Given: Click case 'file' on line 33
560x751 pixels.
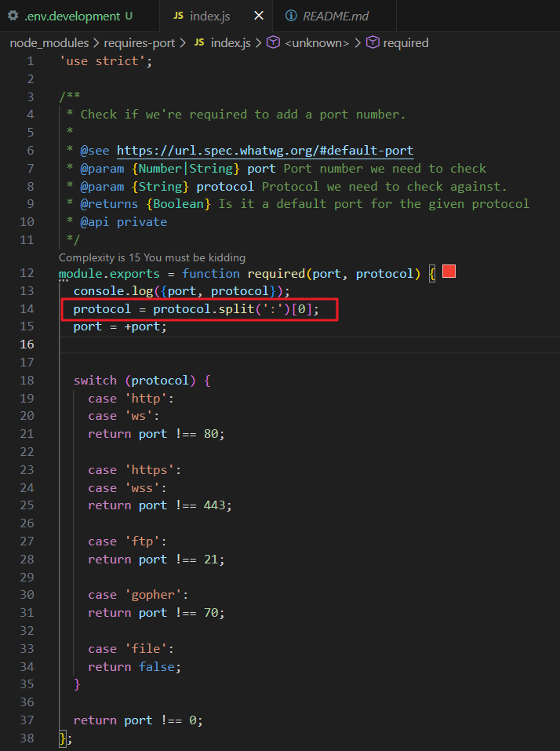Looking at the screenshot, I should click(x=131, y=649).
